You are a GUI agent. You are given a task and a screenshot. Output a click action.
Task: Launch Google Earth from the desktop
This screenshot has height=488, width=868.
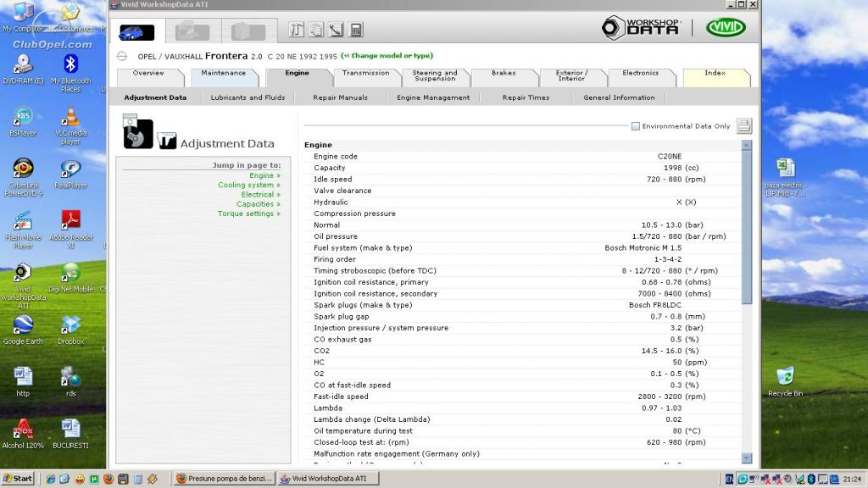click(23, 330)
